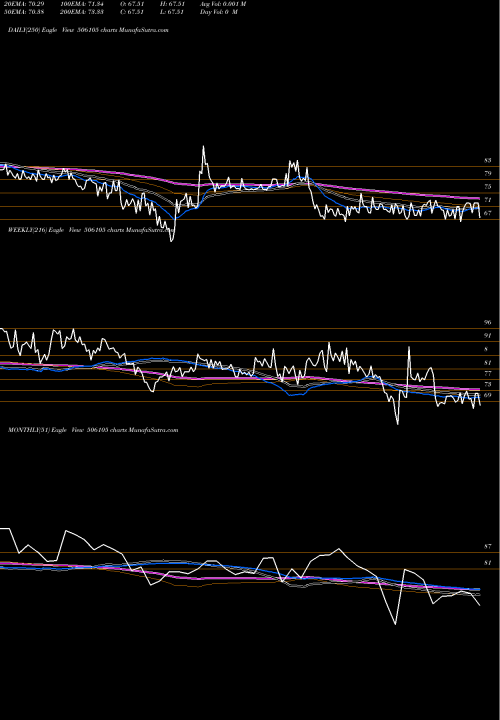Click the 81 price label on monthly chart
This screenshot has width=500, height=720.
tap(488, 563)
